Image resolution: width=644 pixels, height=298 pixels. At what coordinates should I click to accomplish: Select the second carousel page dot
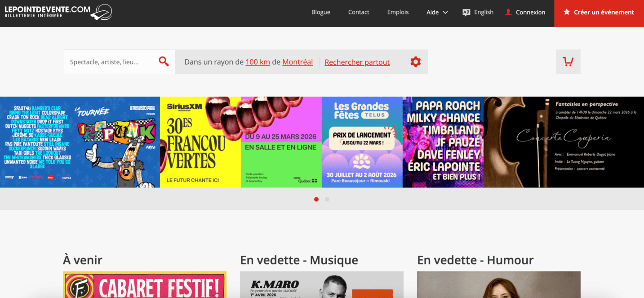tap(327, 199)
